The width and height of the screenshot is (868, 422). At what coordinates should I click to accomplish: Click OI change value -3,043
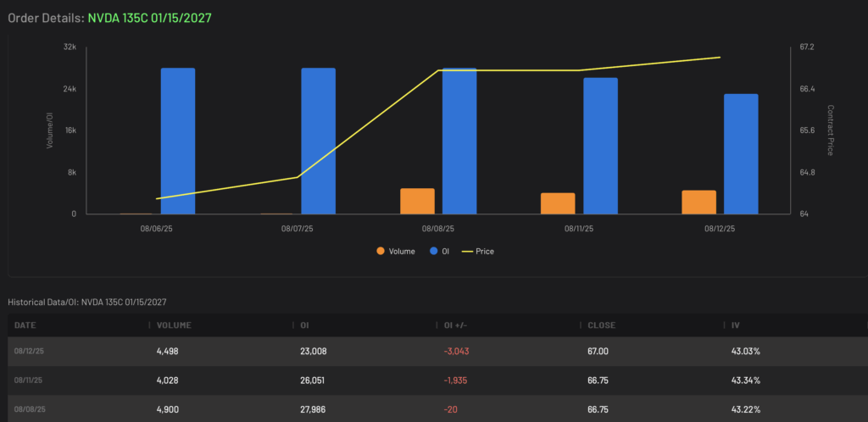456,352
